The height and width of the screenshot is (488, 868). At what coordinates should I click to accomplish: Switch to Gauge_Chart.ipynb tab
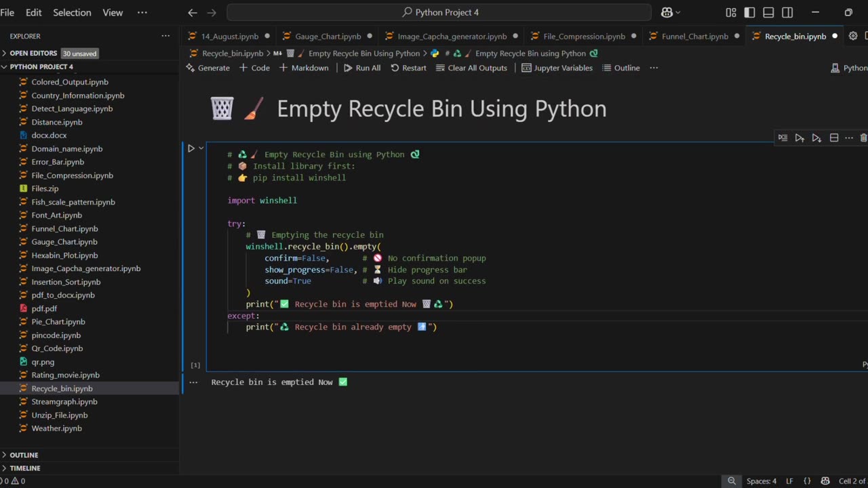pyautogui.click(x=328, y=37)
